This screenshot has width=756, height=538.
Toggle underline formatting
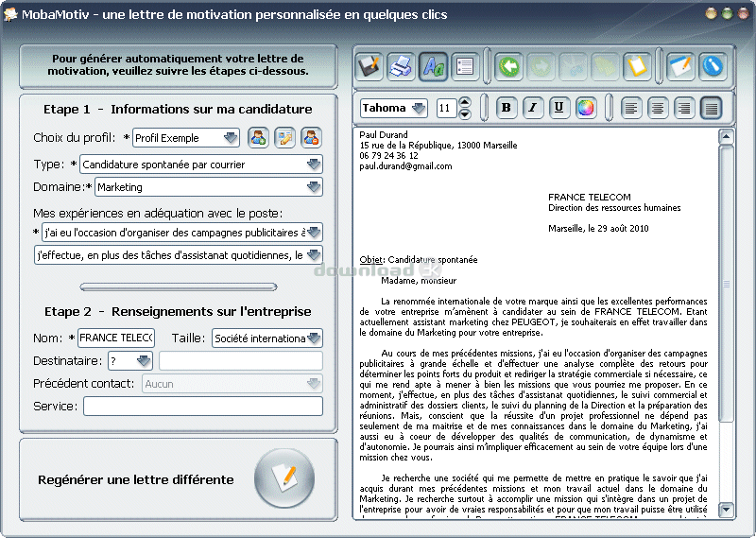click(x=559, y=108)
